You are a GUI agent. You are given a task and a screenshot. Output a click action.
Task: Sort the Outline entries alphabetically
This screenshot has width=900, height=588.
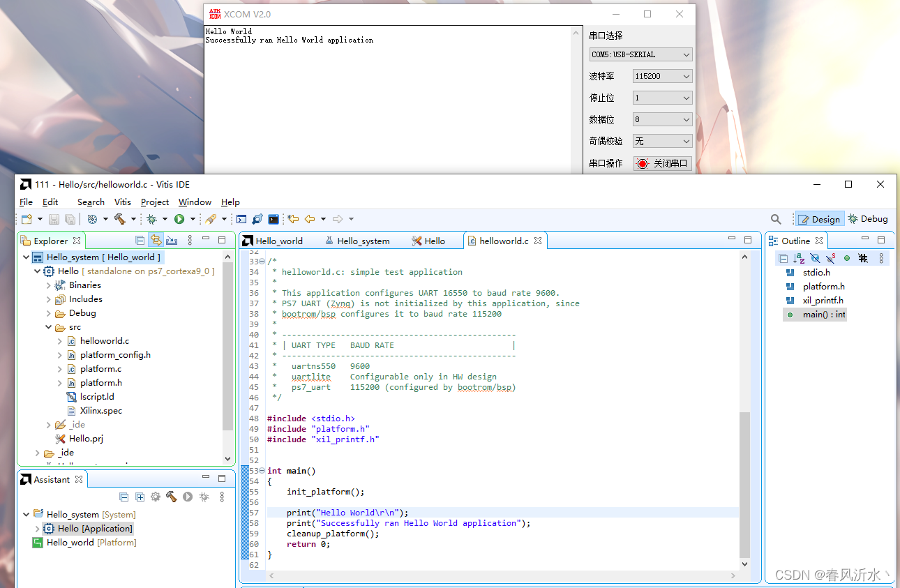coord(799,258)
